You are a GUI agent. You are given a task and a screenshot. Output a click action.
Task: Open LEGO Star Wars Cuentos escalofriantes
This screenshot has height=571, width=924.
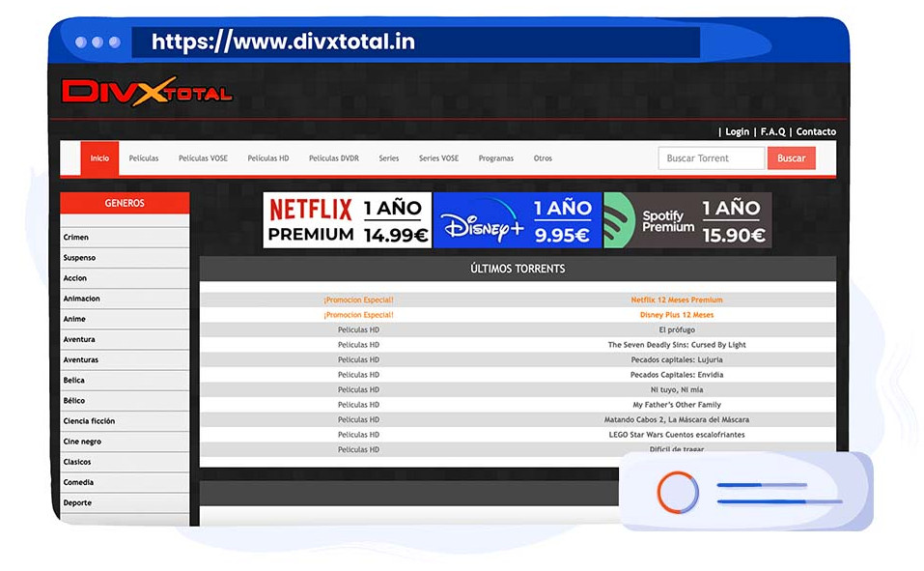(677, 435)
